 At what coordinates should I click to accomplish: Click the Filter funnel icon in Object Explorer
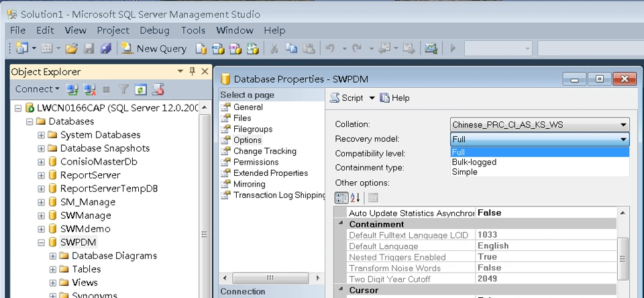tap(123, 89)
